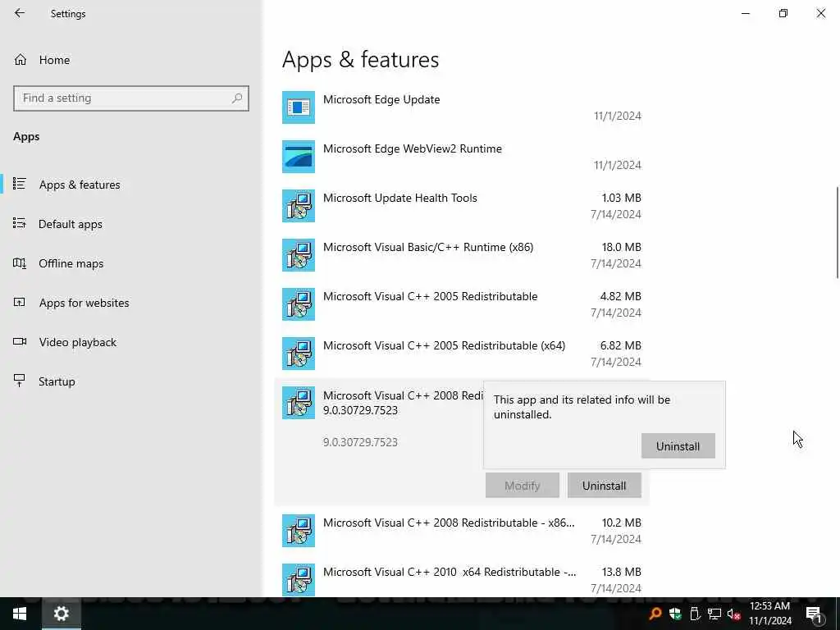Click the Microsoft Update Health Tools icon

click(299, 206)
